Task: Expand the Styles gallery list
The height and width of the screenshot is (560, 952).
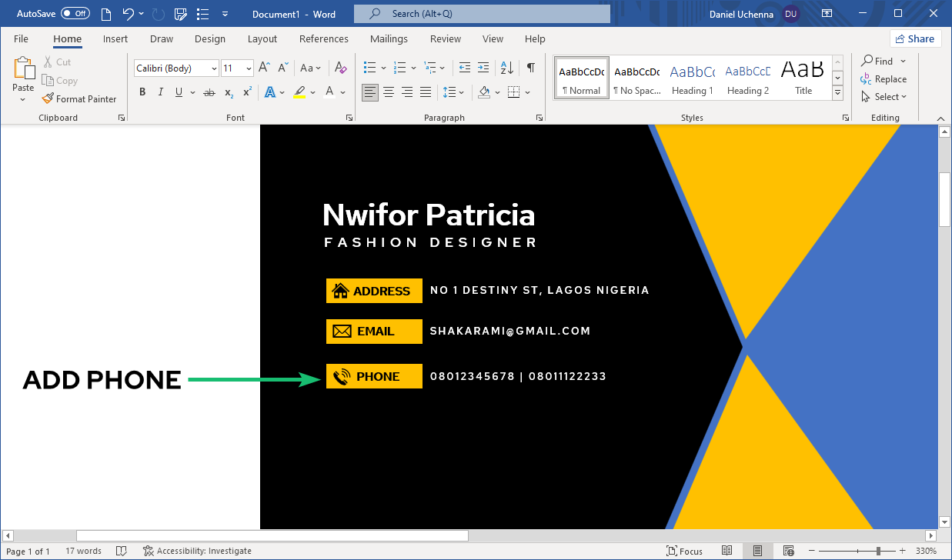Action: tap(838, 93)
